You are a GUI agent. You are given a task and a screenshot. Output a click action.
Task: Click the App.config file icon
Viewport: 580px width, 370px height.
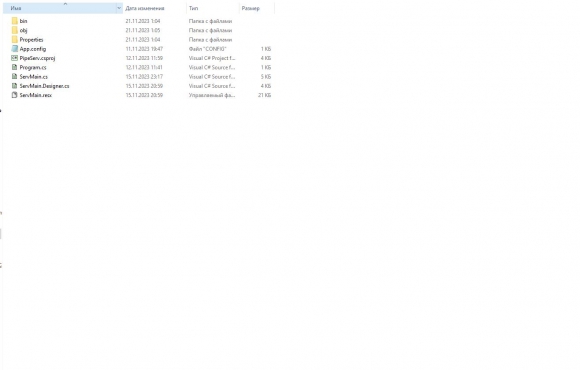tap(14, 48)
